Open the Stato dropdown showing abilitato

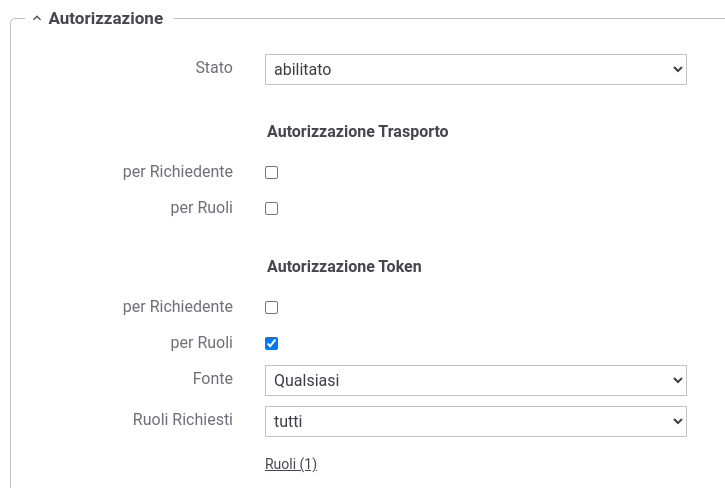pos(476,69)
